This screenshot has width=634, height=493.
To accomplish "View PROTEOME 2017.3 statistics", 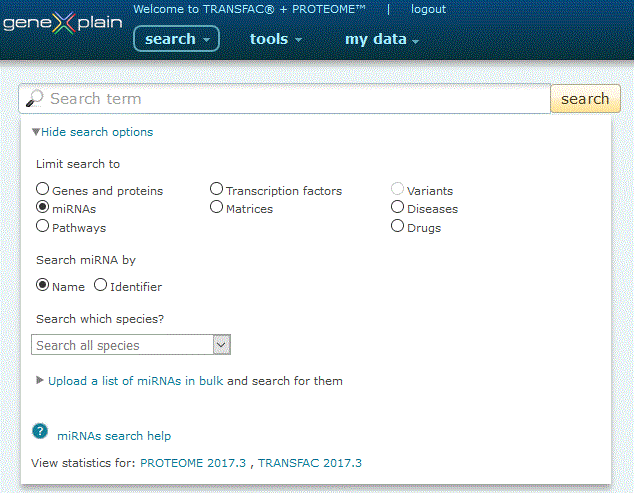I will (193, 463).
